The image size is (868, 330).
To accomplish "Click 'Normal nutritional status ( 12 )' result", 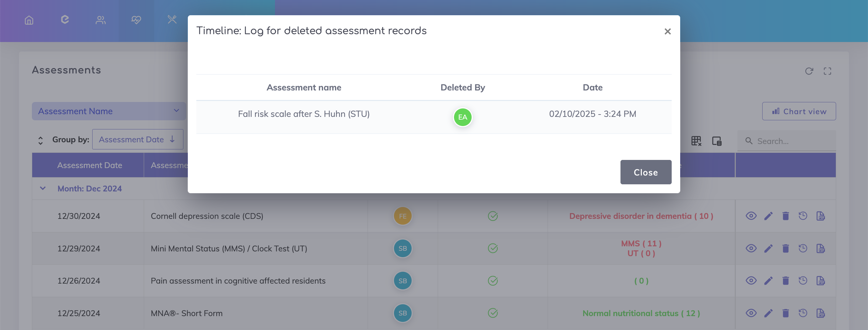I will (641, 313).
